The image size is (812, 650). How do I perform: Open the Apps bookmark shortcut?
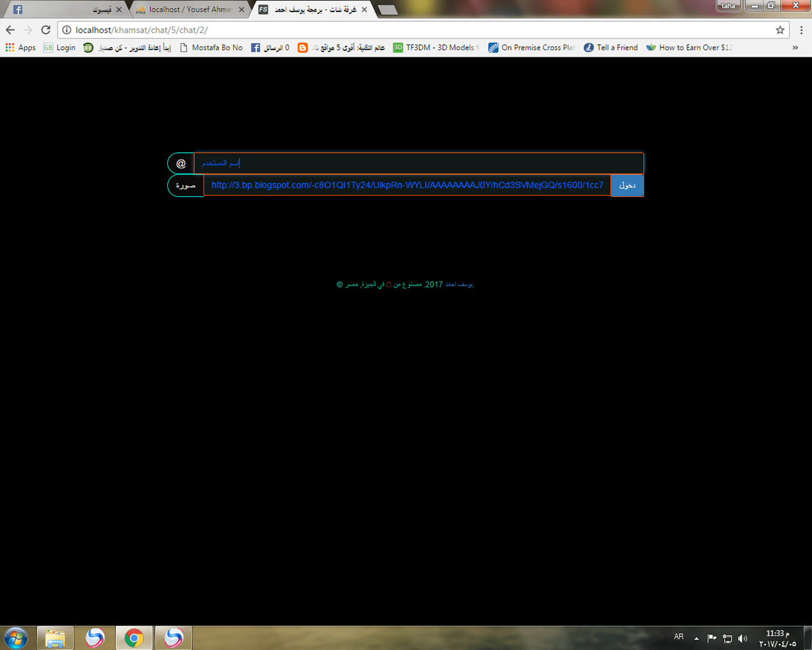(20, 48)
